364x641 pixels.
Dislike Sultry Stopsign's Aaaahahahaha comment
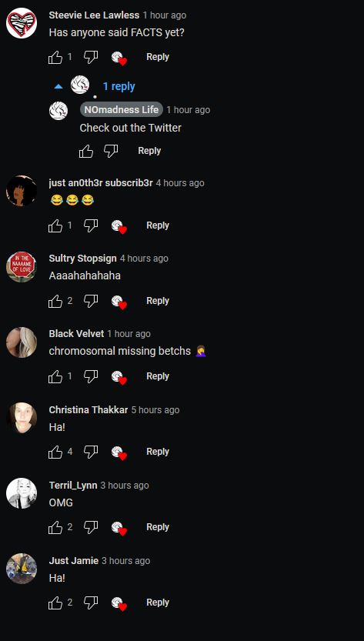(91, 301)
